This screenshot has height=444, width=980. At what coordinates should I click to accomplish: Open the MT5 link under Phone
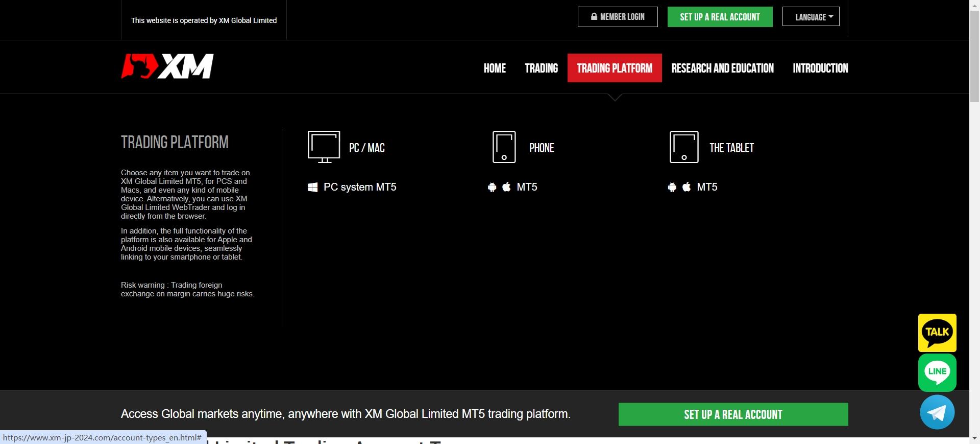(527, 187)
